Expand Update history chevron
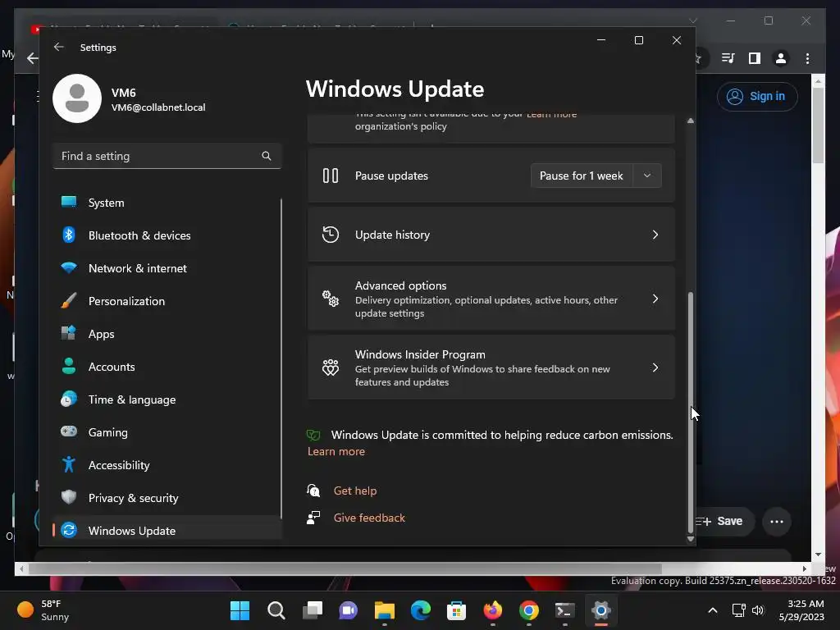 click(x=655, y=235)
